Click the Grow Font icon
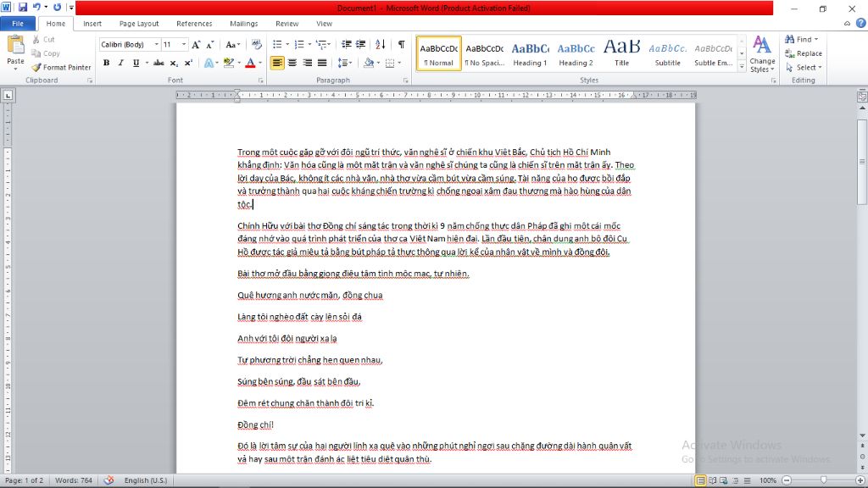This screenshot has width=868, height=488. pyautogui.click(x=196, y=44)
